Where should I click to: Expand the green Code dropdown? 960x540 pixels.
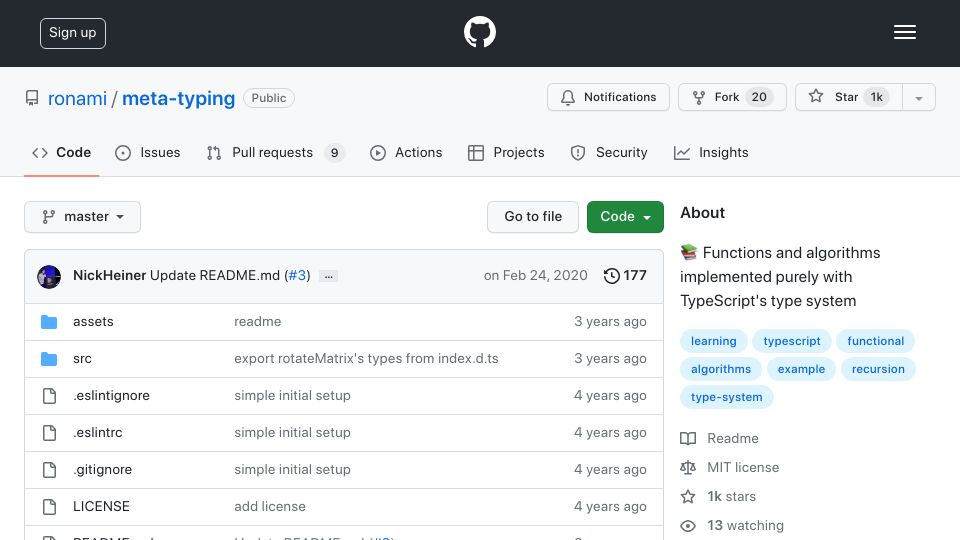point(625,217)
